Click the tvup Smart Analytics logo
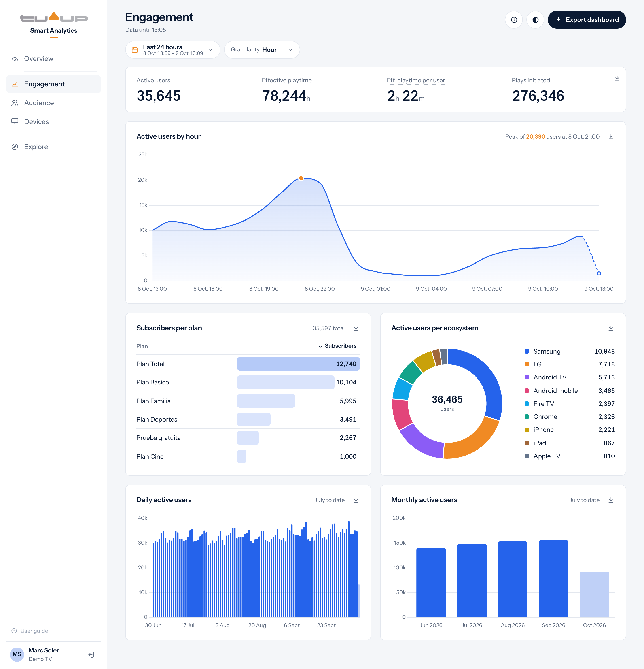This screenshot has height=669, width=644. tap(53, 25)
